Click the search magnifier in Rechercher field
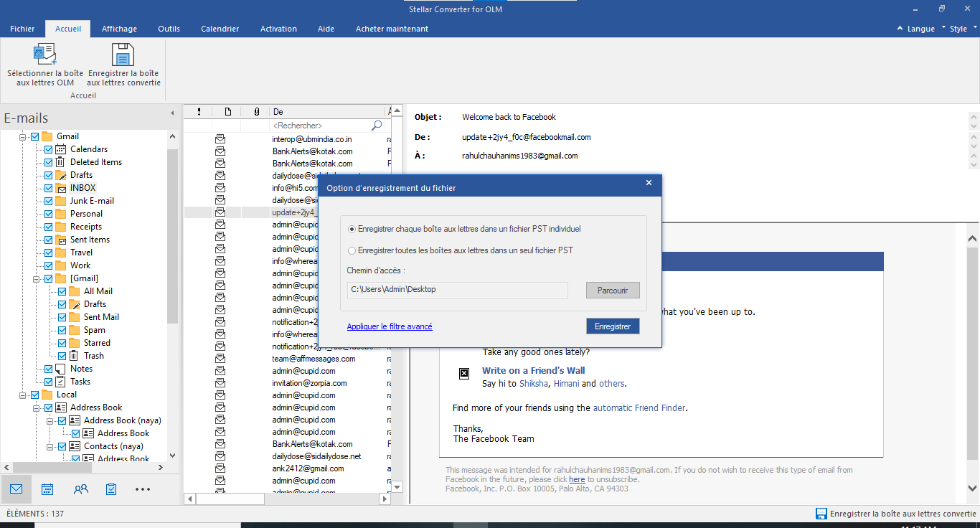The width and height of the screenshot is (980, 528). pos(376,125)
